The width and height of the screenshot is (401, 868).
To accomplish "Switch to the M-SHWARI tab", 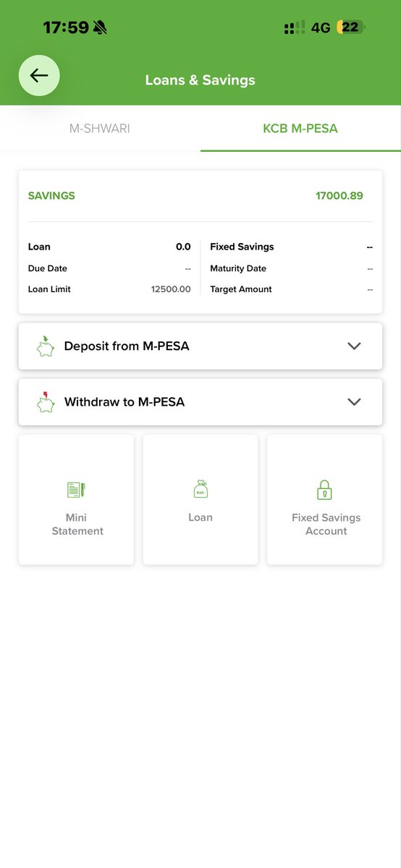I will pyautogui.click(x=100, y=129).
